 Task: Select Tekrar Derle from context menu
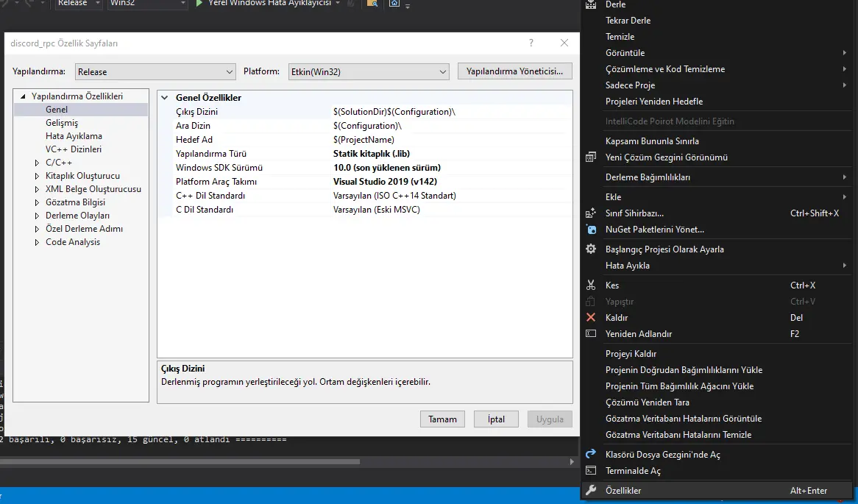tap(628, 21)
